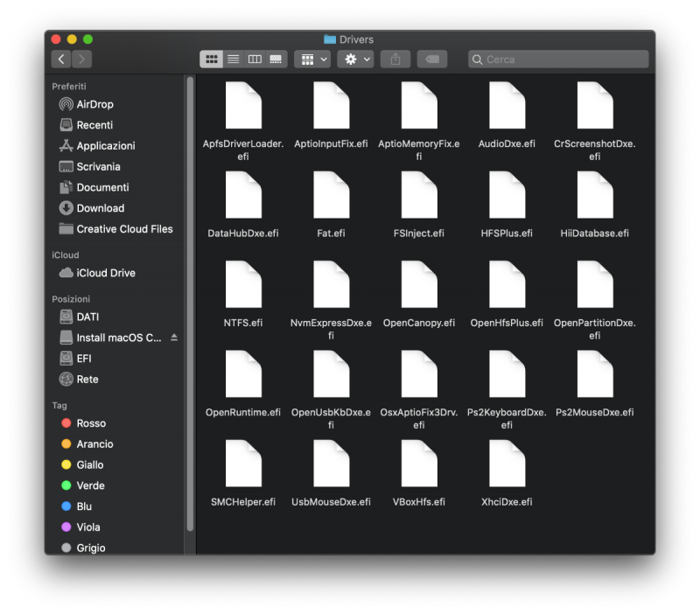Image resolution: width=700 pixels, height=614 pixels.
Task: Click the Edit Tags toolbar button
Action: (432, 59)
